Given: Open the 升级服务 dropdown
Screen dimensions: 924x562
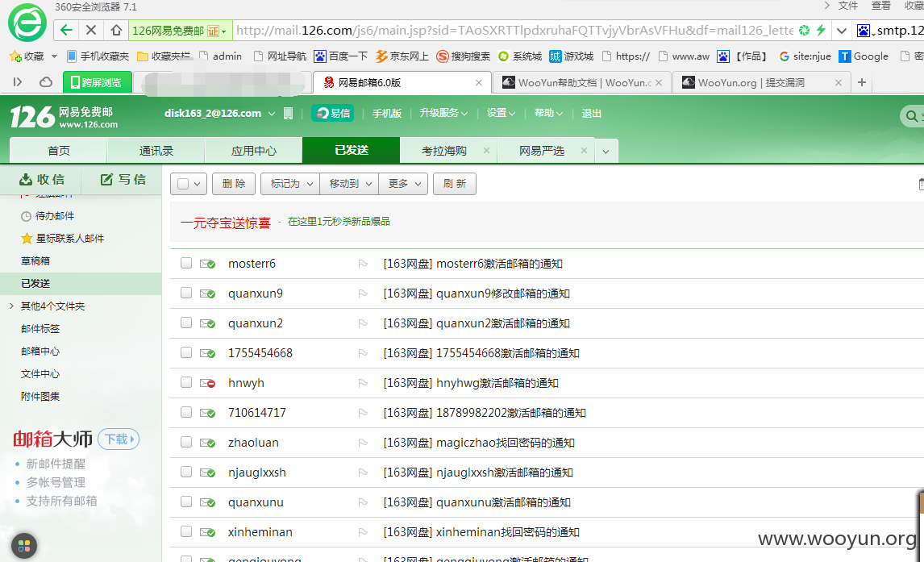Looking at the screenshot, I should [443, 113].
